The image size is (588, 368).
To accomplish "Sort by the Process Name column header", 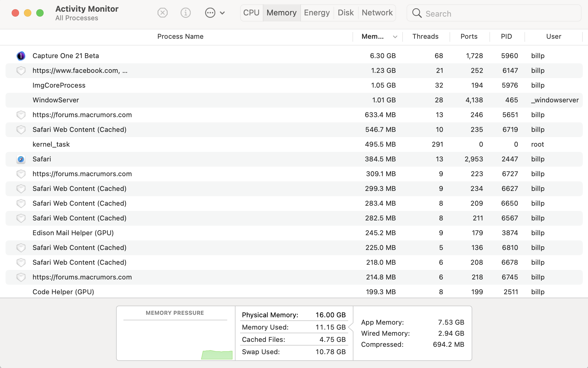I will [x=180, y=37].
